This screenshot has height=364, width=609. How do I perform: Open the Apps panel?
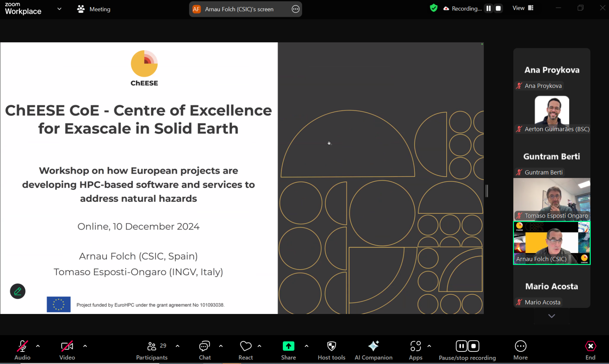(415, 349)
